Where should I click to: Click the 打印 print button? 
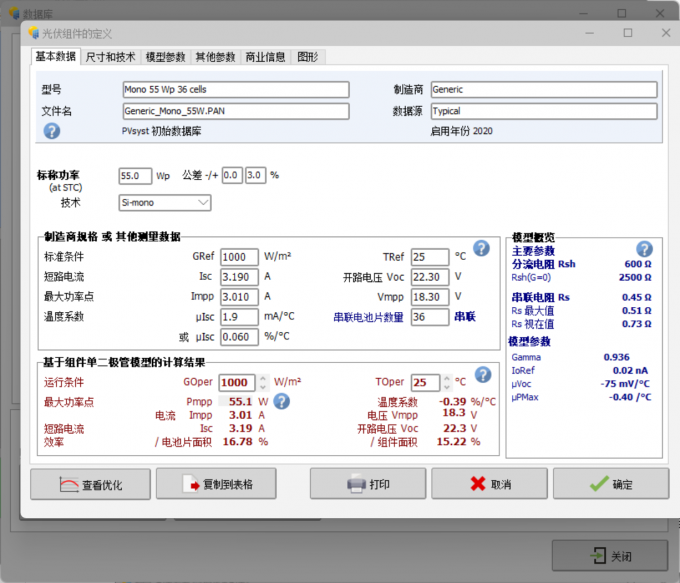click(368, 484)
